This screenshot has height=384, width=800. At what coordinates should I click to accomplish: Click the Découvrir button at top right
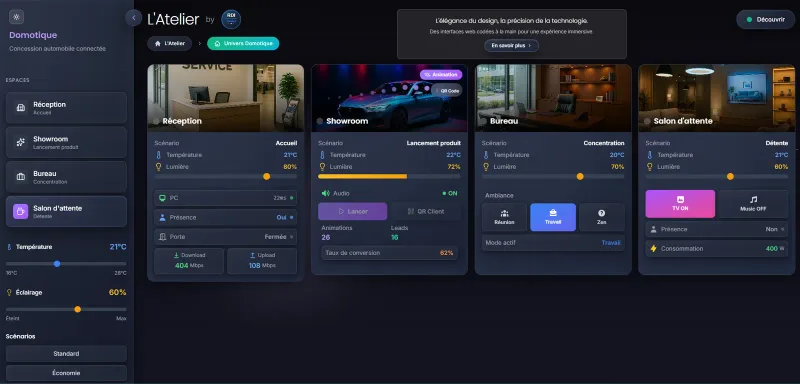coord(765,19)
